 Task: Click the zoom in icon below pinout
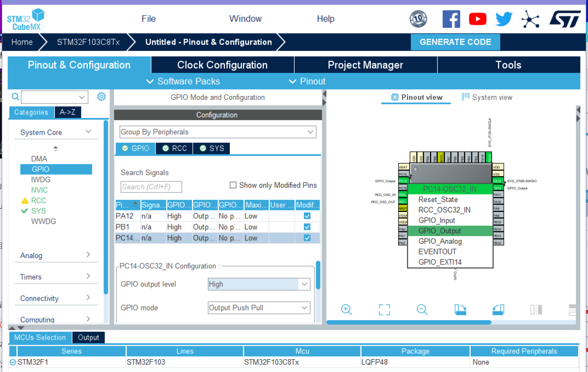click(346, 309)
